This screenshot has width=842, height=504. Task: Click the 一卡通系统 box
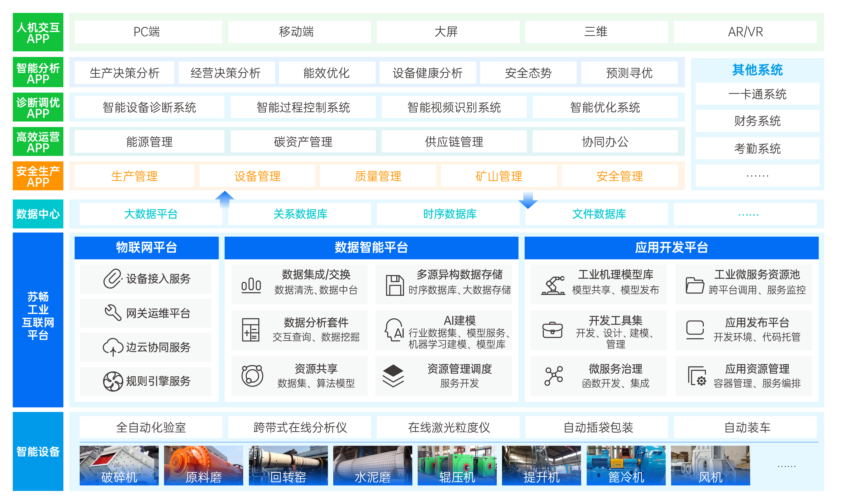pos(757,94)
